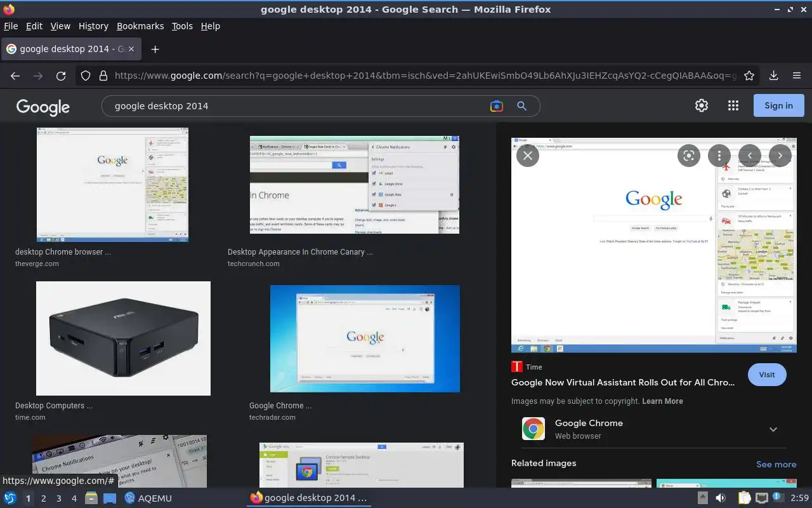Click the Lens visual search icon on preview
The image size is (812, 508).
(689, 156)
